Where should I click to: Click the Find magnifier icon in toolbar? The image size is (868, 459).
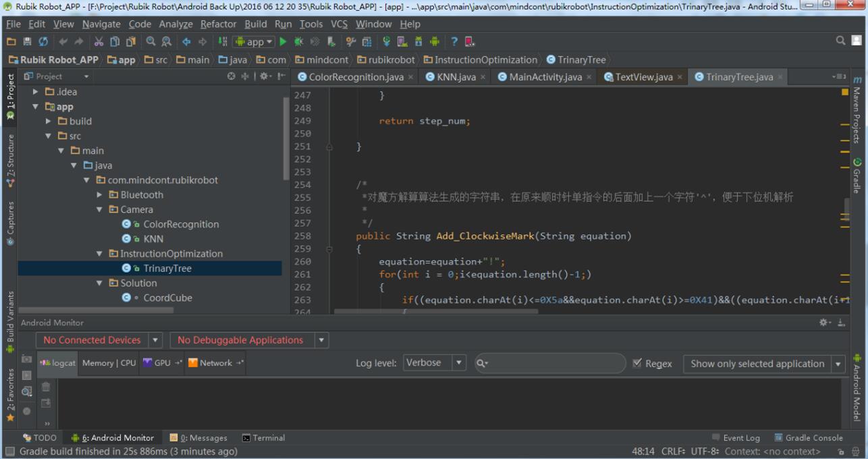[151, 42]
